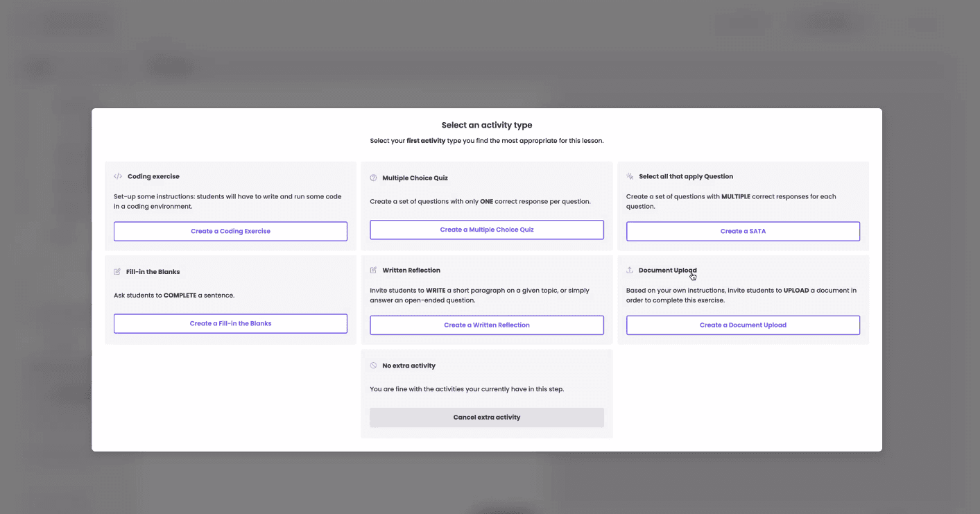
Task: Click the question mark icon beside Multiple Choice Quiz
Action: click(x=373, y=178)
